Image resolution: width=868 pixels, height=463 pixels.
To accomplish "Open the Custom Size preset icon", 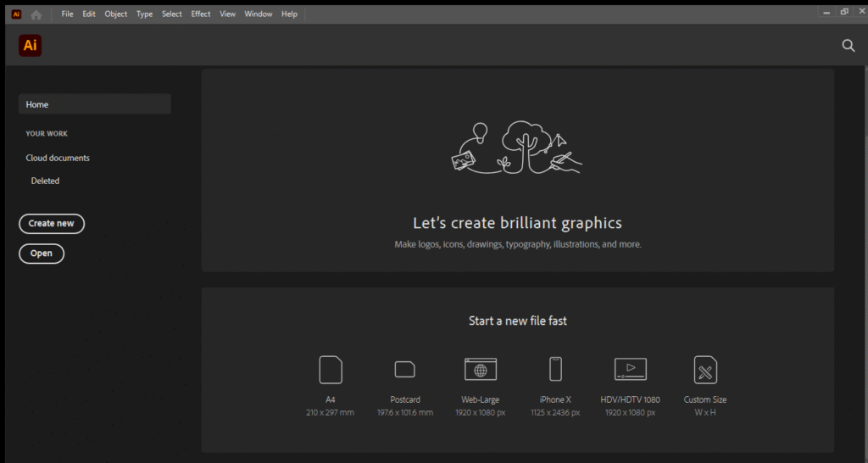I will 705,370.
